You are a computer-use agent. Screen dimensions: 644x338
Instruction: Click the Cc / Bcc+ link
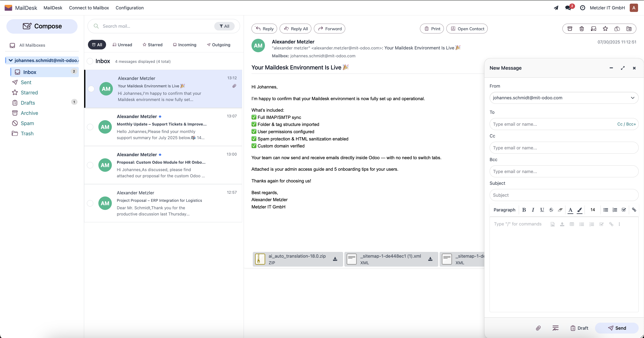pyautogui.click(x=626, y=124)
